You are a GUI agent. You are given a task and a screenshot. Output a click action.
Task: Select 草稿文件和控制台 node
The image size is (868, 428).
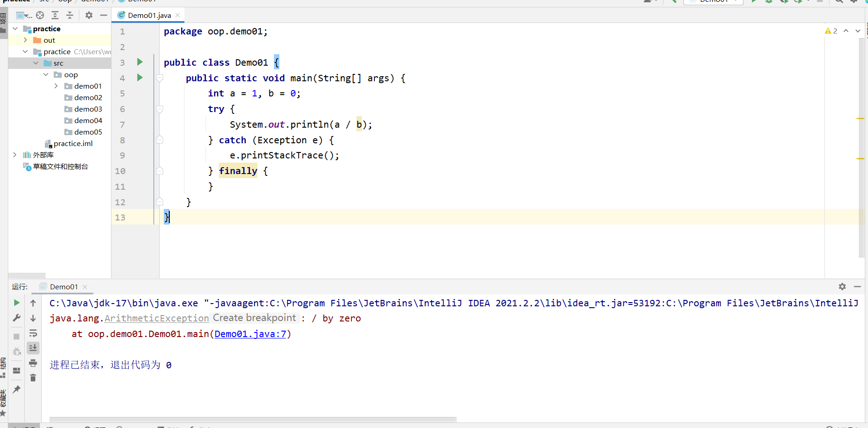(56, 166)
